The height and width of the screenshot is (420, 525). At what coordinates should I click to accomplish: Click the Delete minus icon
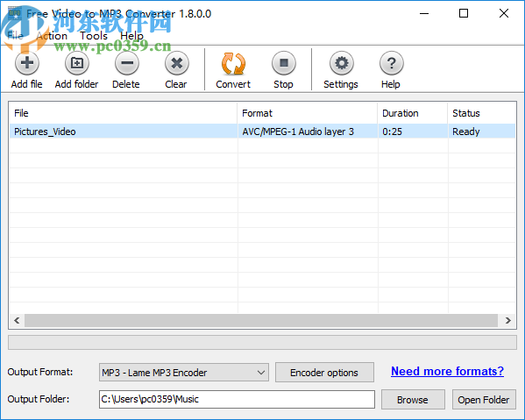coord(127,63)
